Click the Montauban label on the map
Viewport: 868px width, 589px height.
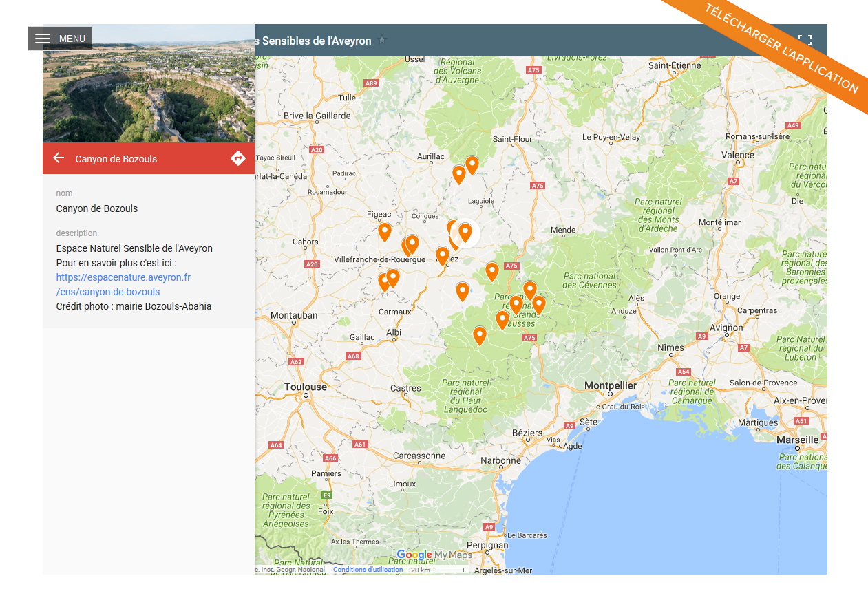pos(294,315)
